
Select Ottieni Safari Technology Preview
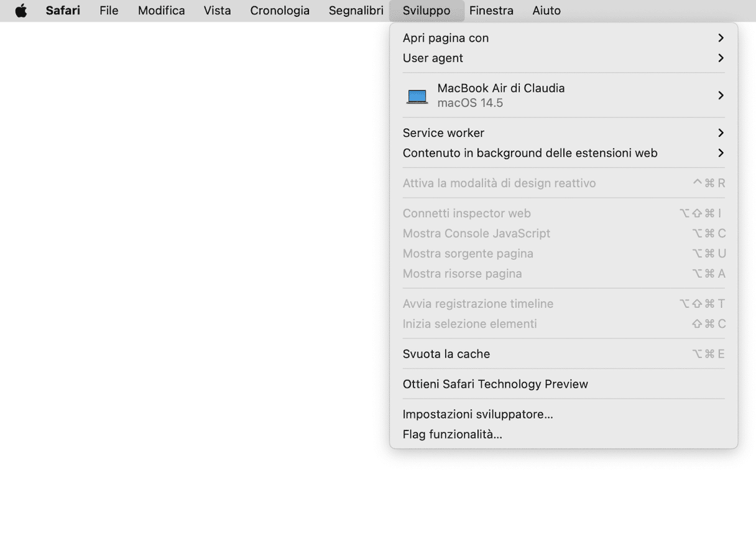click(563, 384)
